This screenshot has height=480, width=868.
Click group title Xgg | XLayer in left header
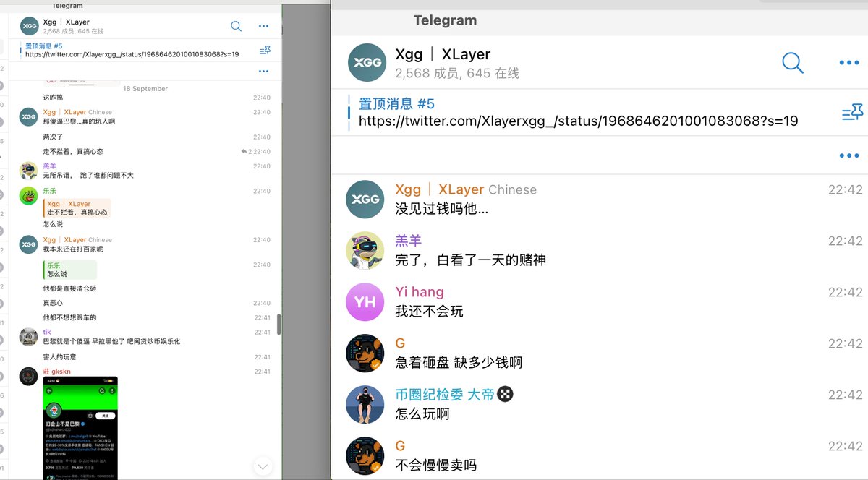[x=66, y=22]
